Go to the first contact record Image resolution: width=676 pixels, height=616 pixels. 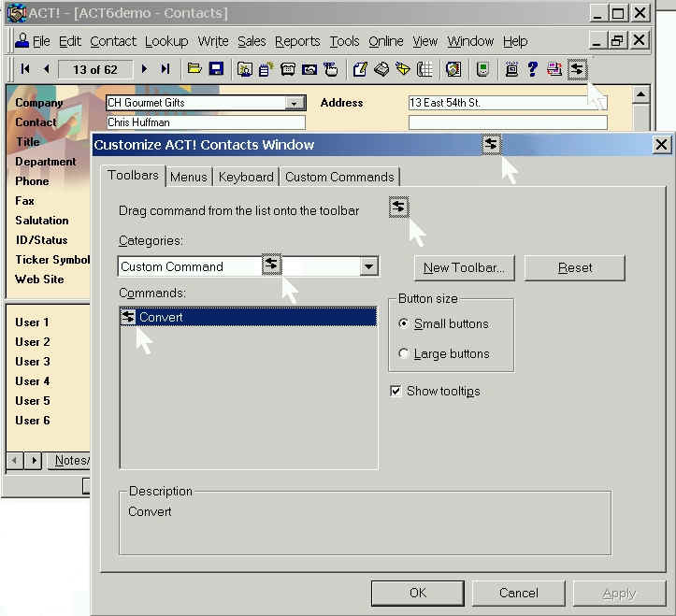[x=25, y=69]
